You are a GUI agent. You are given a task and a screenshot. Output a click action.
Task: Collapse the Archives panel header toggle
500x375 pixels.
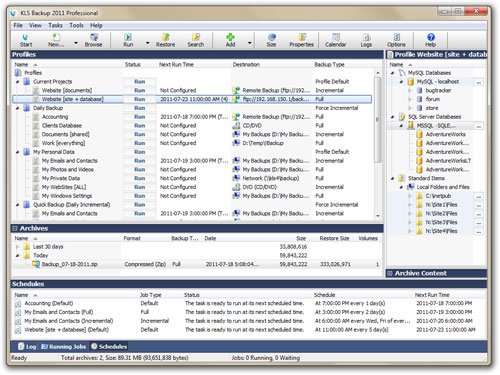point(15,228)
